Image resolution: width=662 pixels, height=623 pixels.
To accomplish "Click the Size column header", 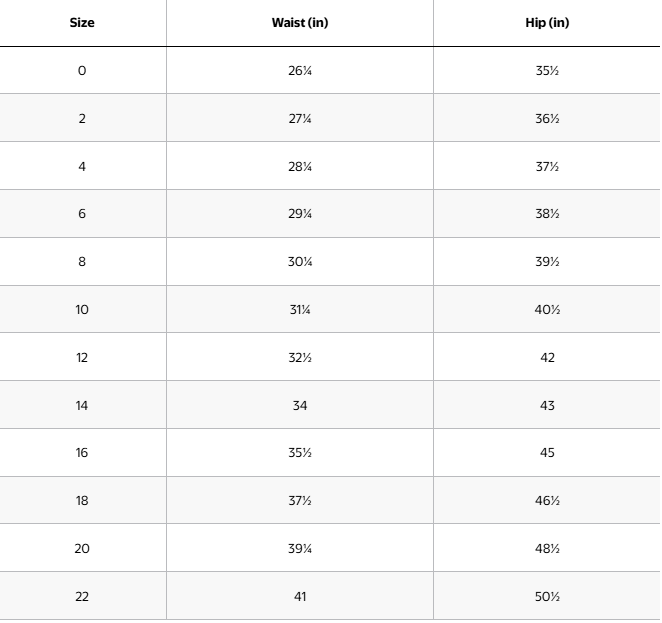I will pyautogui.click(x=82, y=23).
